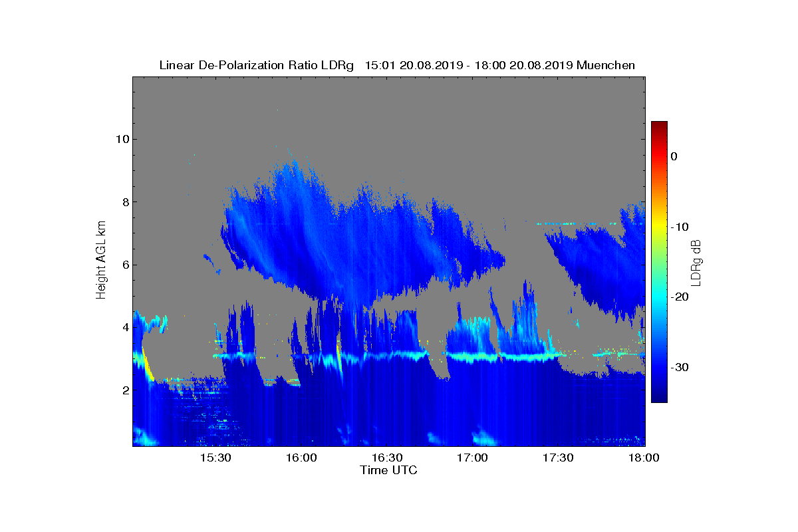Click the colorbar value 0 label
Screen dimensions: 798x532
point(674,156)
